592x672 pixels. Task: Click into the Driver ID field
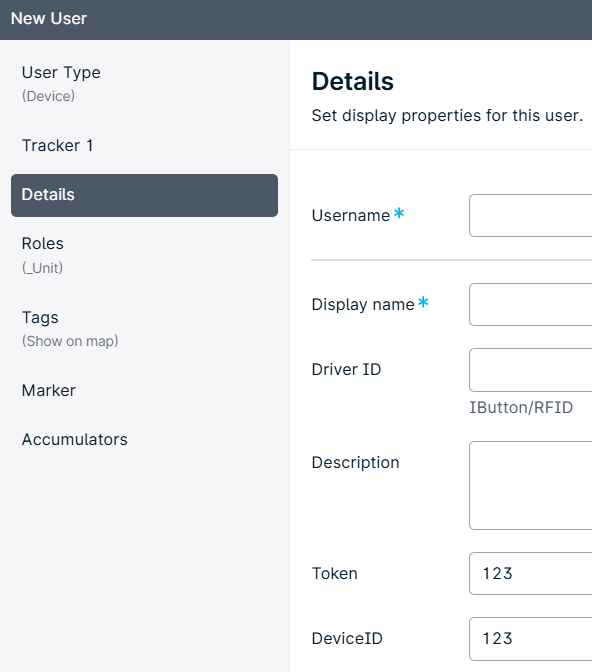pos(531,370)
